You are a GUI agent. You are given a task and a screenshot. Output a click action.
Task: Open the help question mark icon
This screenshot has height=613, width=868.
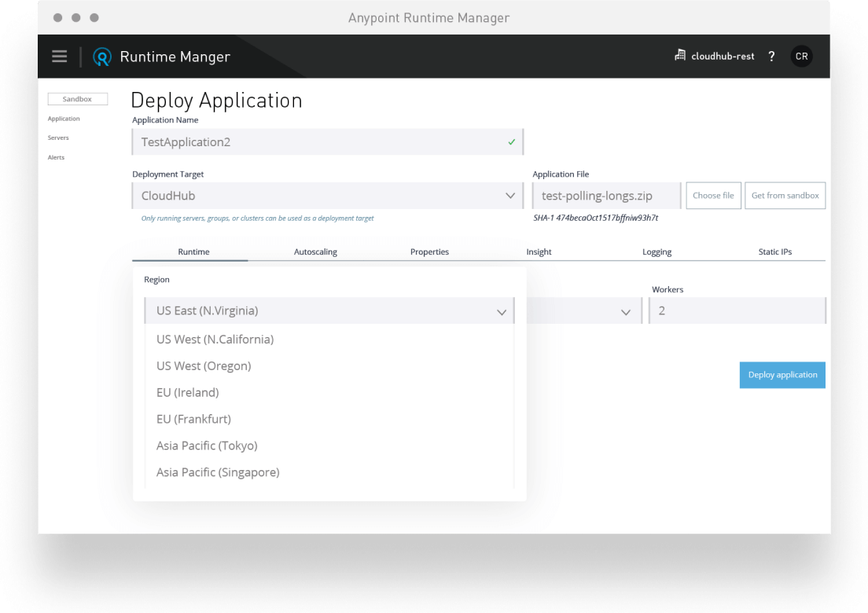click(x=771, y=57)
